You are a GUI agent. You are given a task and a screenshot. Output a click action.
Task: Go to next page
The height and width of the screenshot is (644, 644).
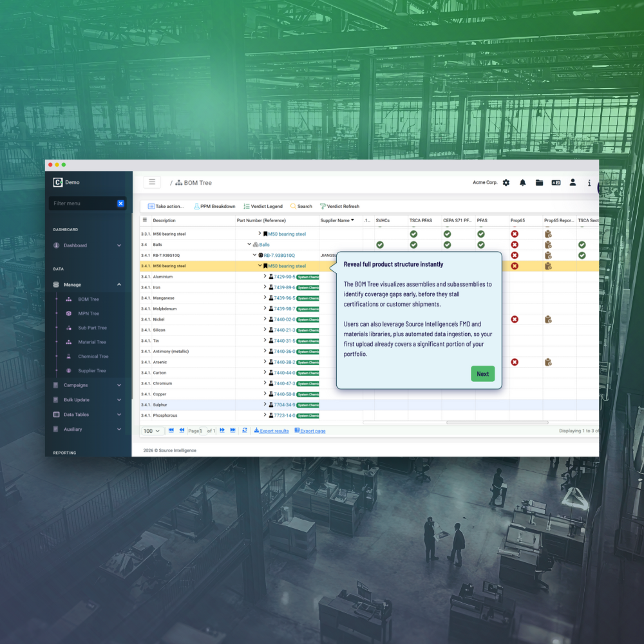click(222, 430)
